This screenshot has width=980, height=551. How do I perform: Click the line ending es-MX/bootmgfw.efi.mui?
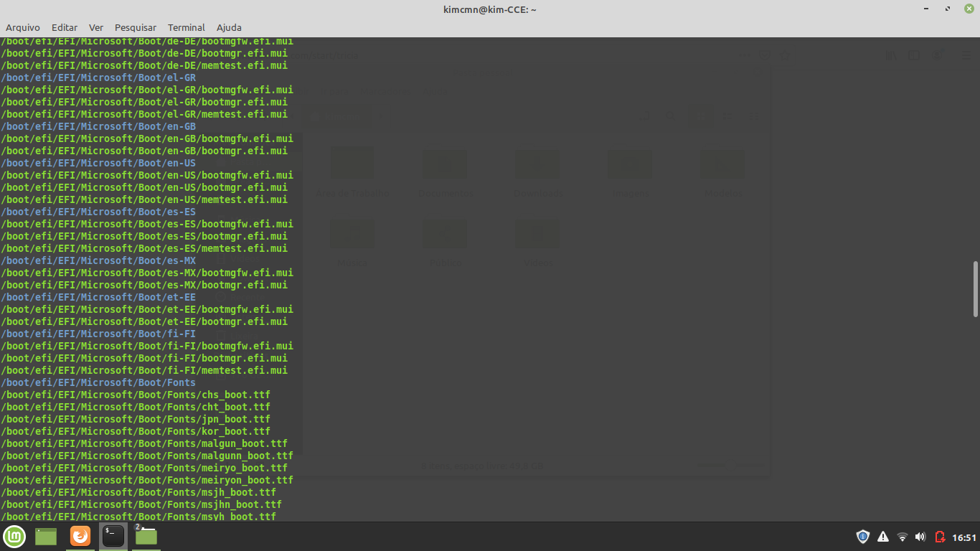click(x=147, y=273)
